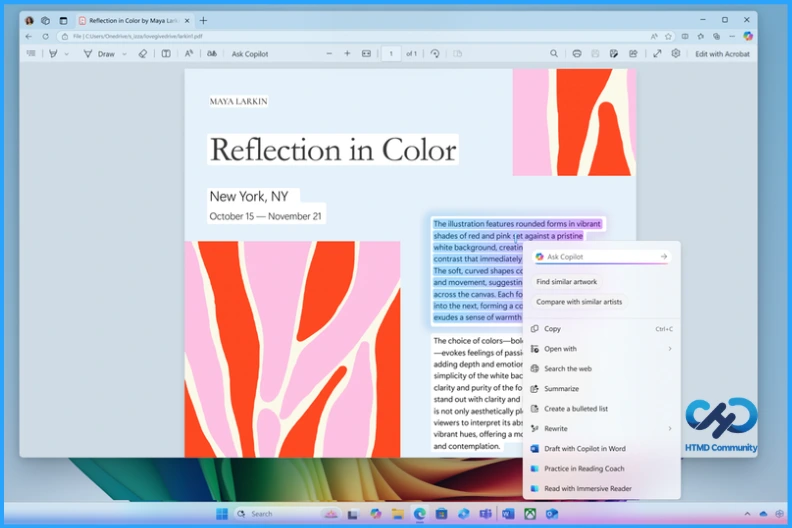Show hidden system tray icons chevron
Viewport: 792px width, 528px height.
pos(747,514)
